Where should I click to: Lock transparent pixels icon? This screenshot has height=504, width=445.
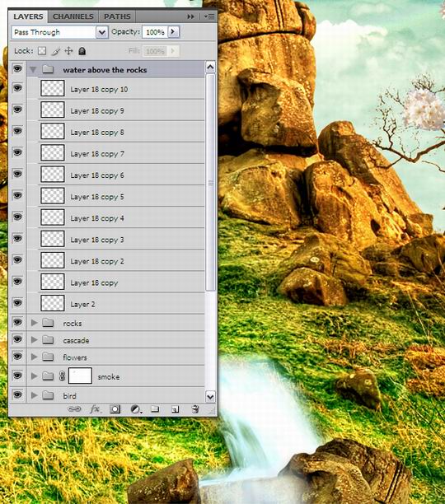42,51
